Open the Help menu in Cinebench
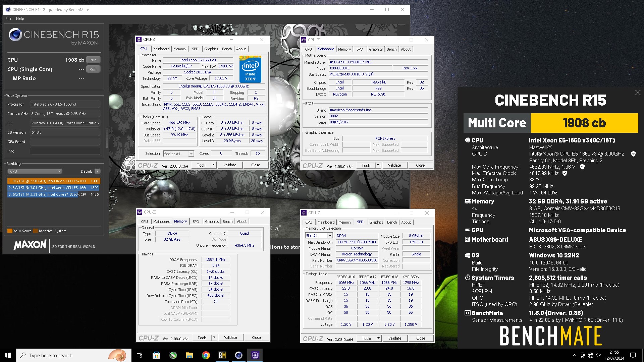This screenshot has height=362, width=644. coord(20,18)
